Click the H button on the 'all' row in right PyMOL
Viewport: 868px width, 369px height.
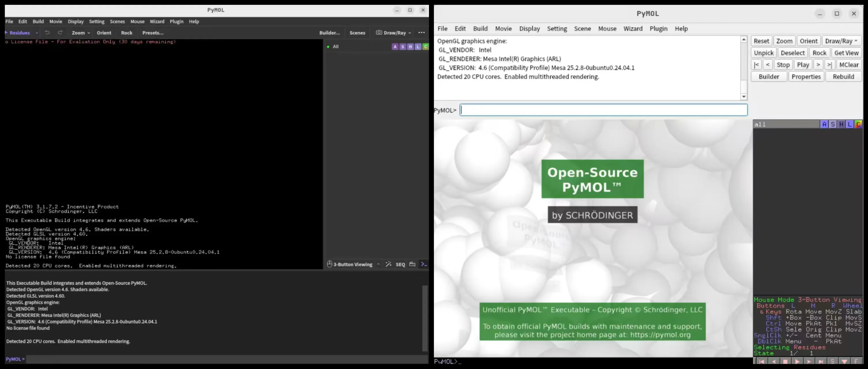click(841, 124)
